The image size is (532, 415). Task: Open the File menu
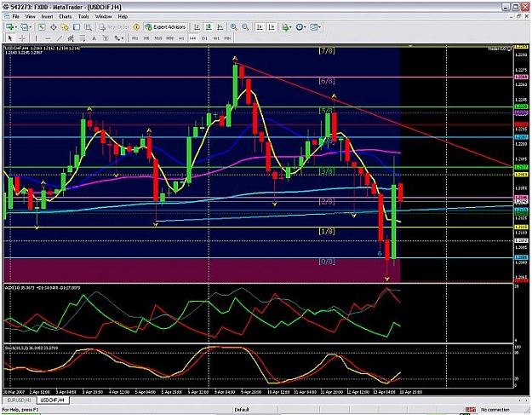(x=15, y=16)
